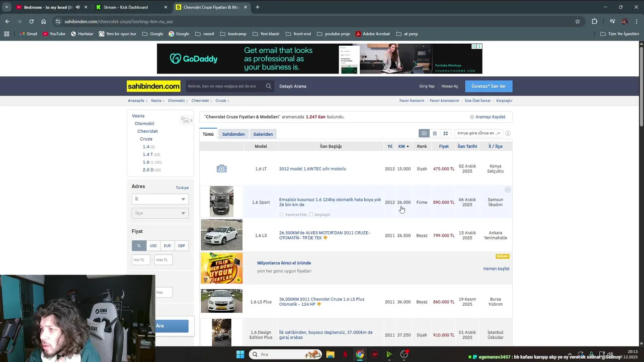Open the browser extensions puzzle icon
This screenshot has width=644, height=362.
[x=594, y=22]
